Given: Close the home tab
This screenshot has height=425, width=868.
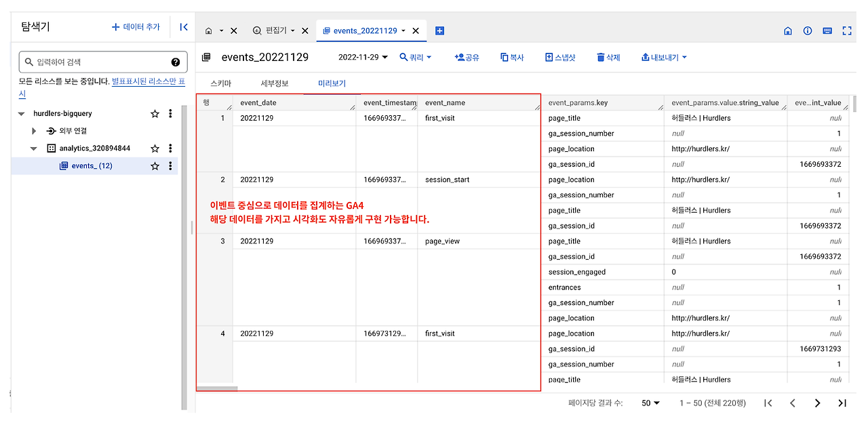Looking at the screenshot, I should 234,31.
